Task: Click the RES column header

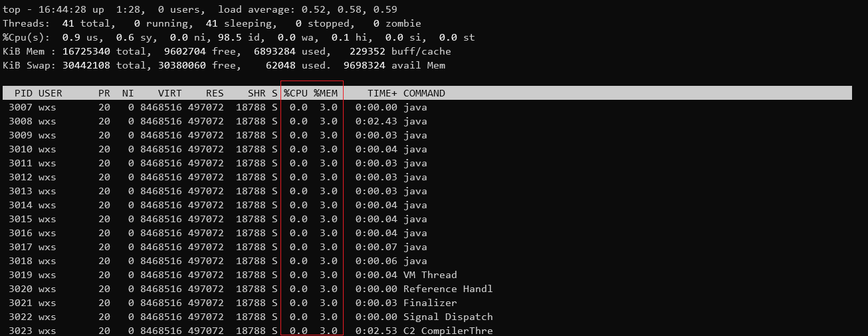Action: [215, 93]
